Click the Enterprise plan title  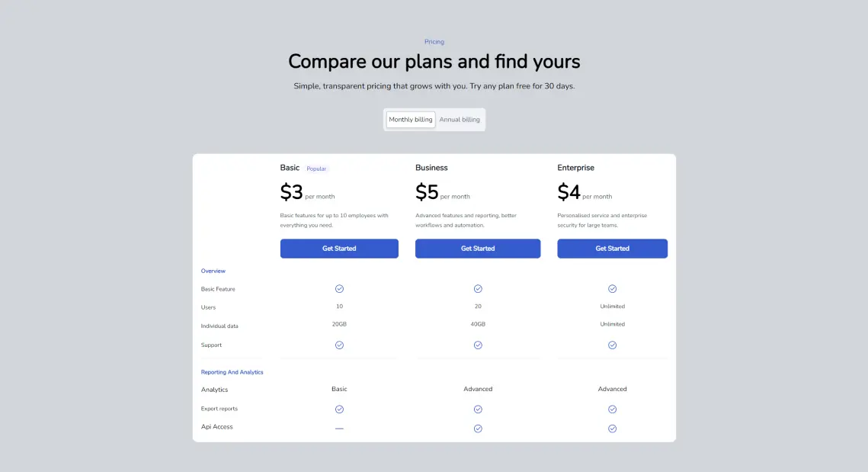click(x=575, y=168)
